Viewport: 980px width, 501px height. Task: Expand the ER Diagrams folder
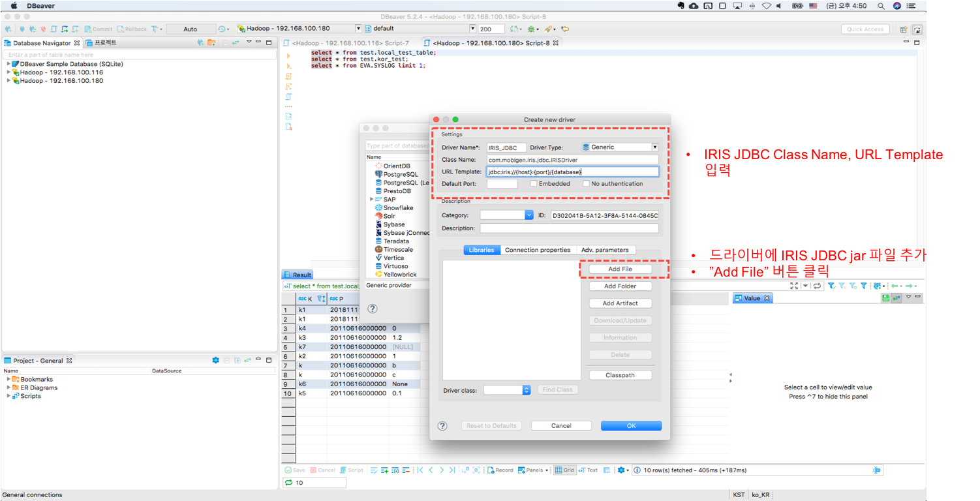coord(8,387)
